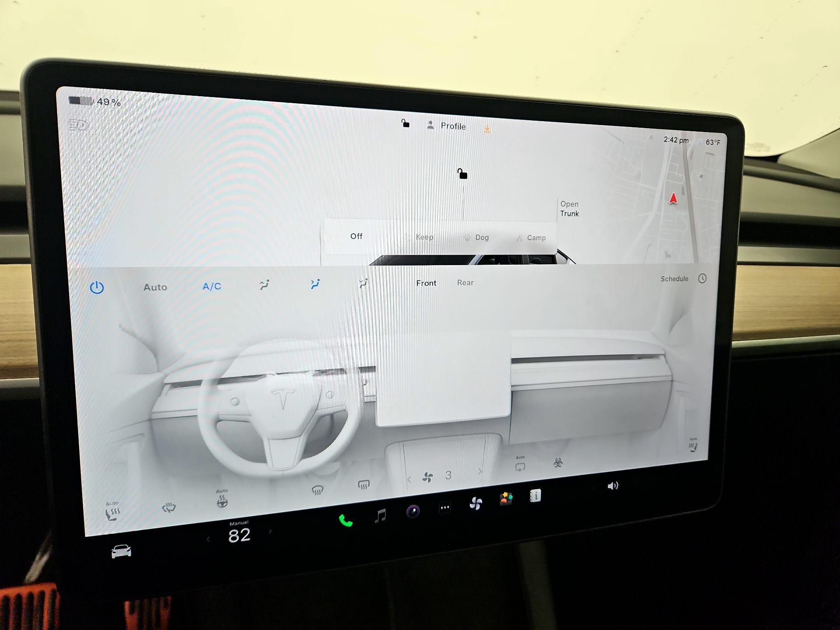
Task: Toggle heated steering wheel icon
Action: pyautogui.click(x=222, y=501)
